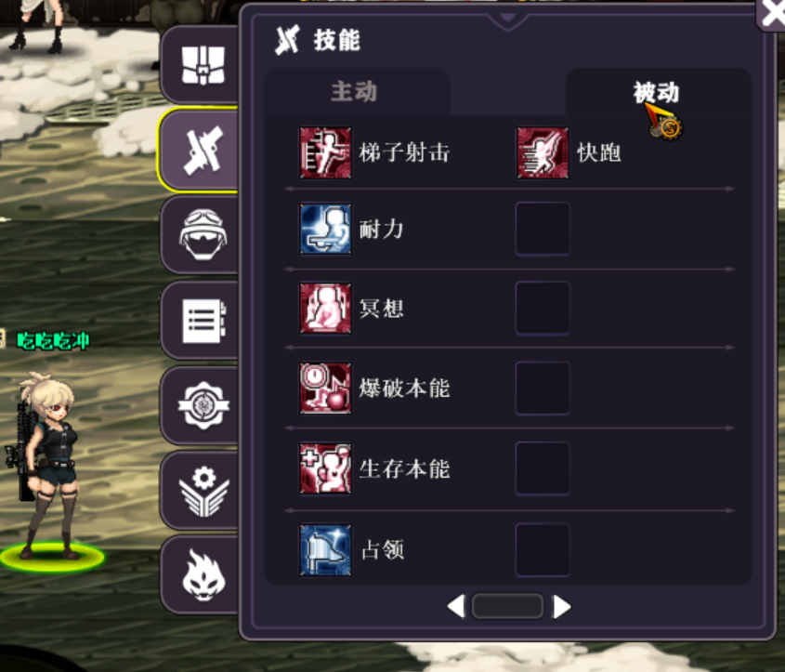This screenshot has width=785, height=672.
Task: Open the notebook list sidebar icon
Action: tap(203, 321)
